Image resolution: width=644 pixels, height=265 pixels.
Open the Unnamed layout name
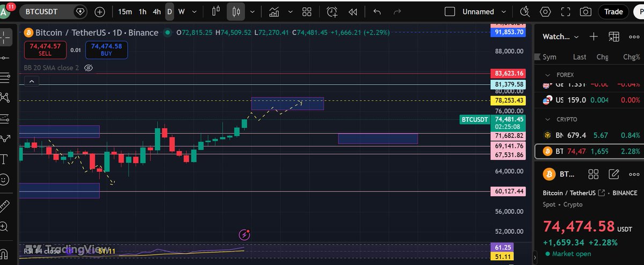point(478,11)
